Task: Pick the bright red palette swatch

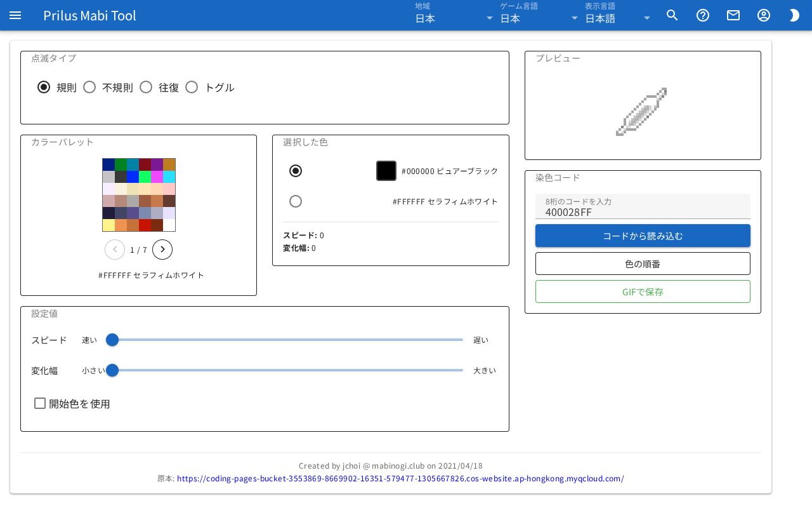Action: pyautogui.click(x=145, y=225)
